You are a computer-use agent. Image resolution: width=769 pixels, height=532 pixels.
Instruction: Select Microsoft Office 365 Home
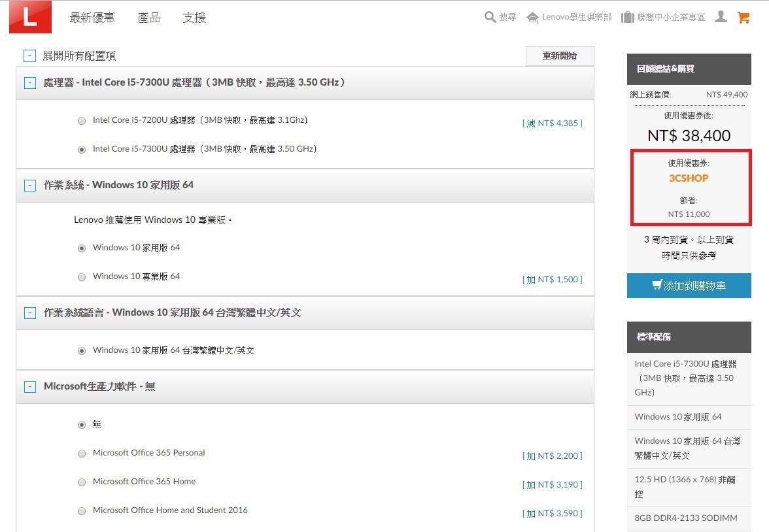81,482
